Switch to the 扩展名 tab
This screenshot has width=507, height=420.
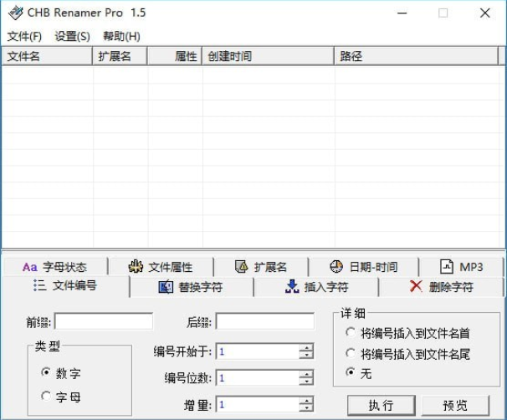click(261, 267)
